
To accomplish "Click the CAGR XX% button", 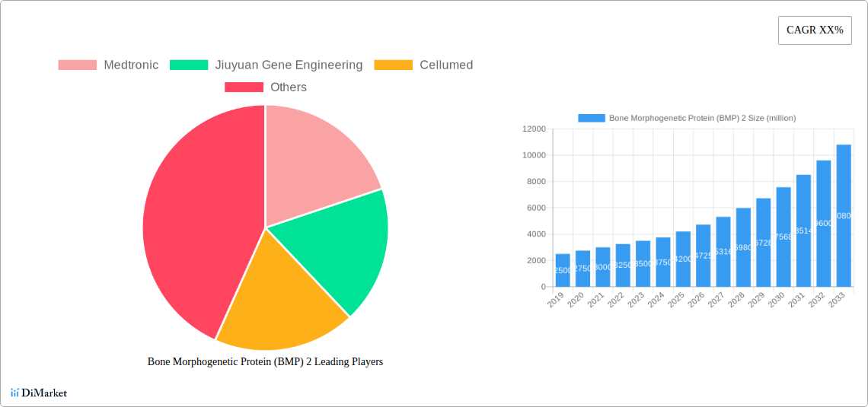I will 814,30.
